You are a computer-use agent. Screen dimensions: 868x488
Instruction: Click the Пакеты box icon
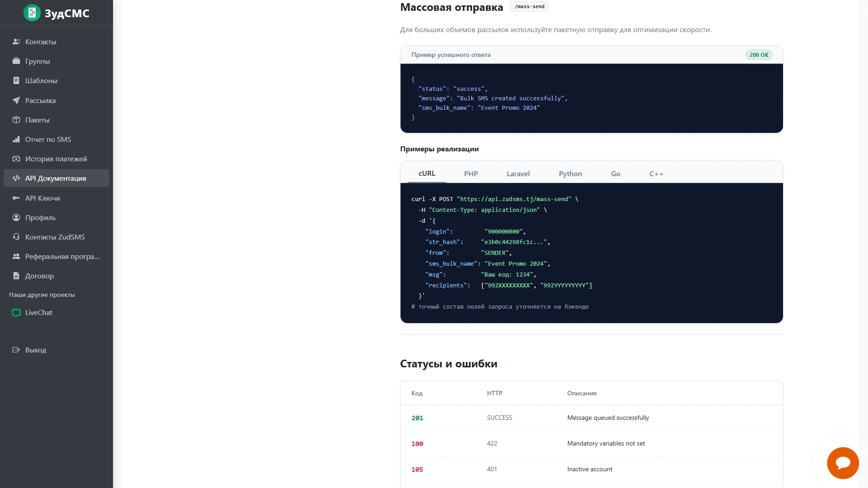click(16, 120)
